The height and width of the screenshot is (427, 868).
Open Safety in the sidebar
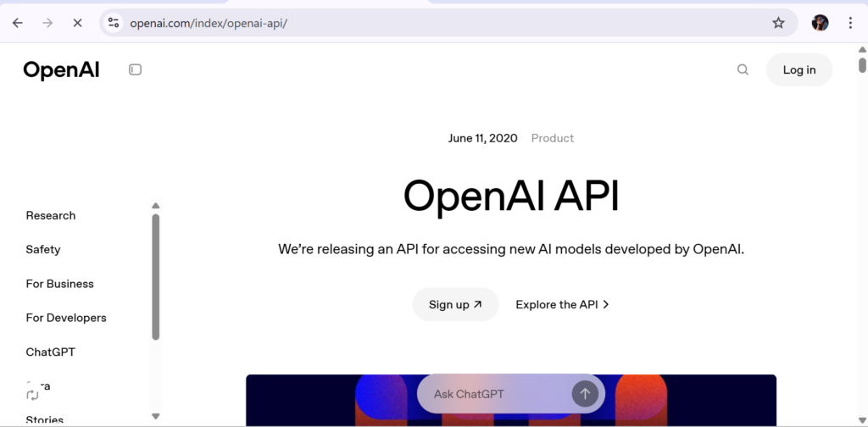43,249
